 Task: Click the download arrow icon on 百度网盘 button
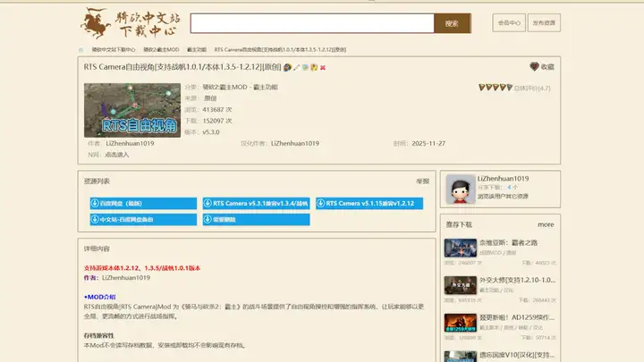[95, 203]
